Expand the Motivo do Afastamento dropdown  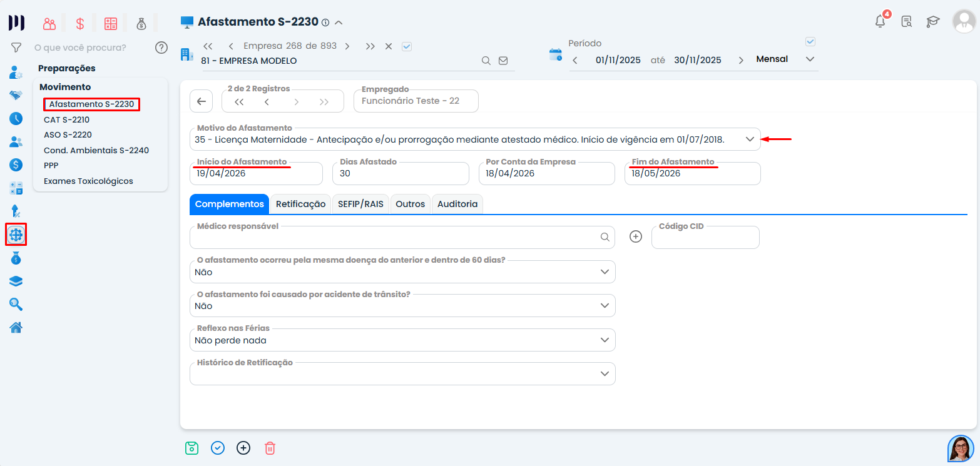(750, 139)
